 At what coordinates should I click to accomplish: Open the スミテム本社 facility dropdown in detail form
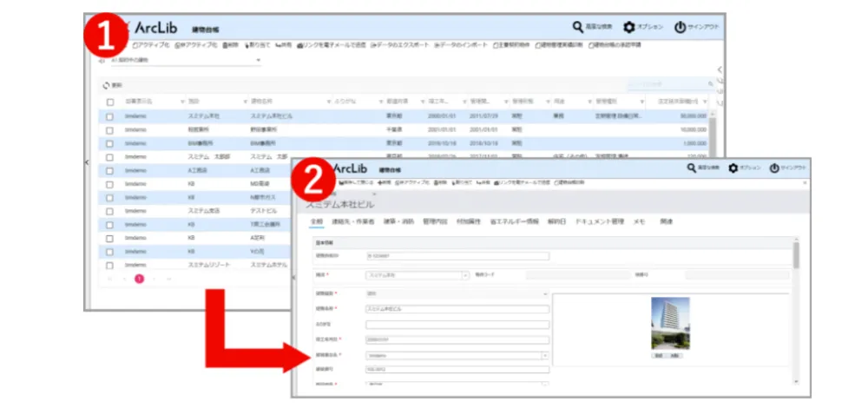(465, 275)
